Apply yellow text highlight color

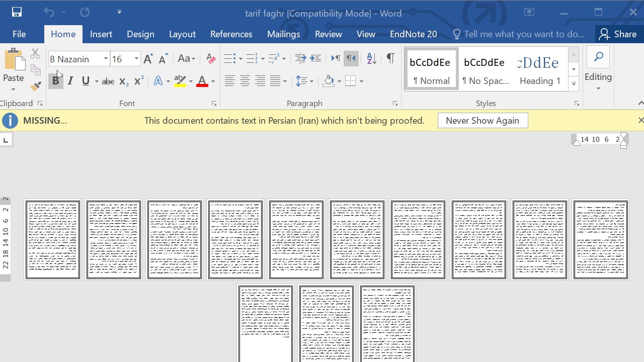click(x=180, y=81)
